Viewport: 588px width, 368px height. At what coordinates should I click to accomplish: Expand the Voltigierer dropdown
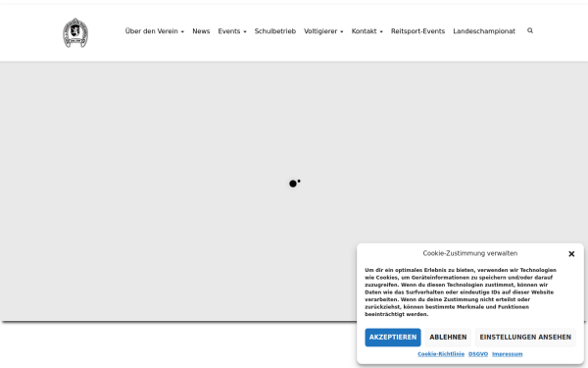pos(323,31)
